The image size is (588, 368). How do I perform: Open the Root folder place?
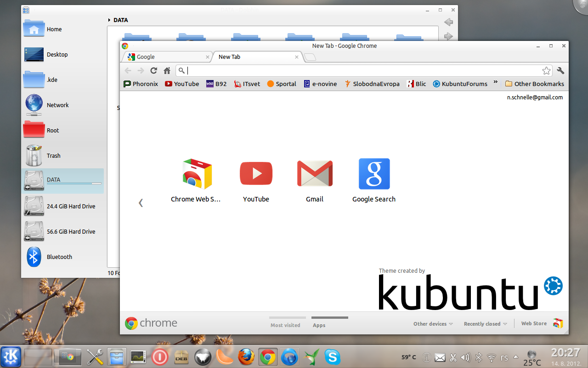click(x=63, y=130)
